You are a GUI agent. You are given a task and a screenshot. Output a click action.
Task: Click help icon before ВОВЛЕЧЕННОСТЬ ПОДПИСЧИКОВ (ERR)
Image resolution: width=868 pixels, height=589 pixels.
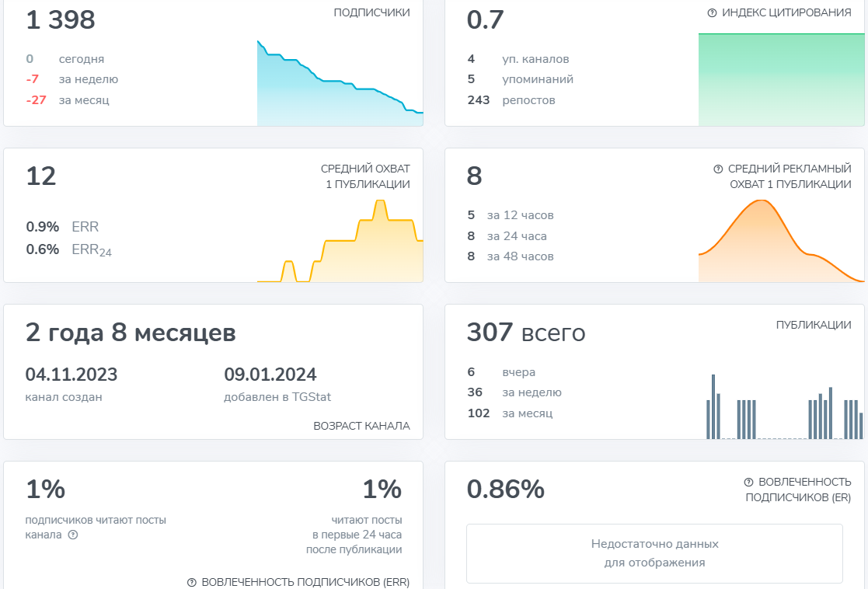(x=191, y=582)
